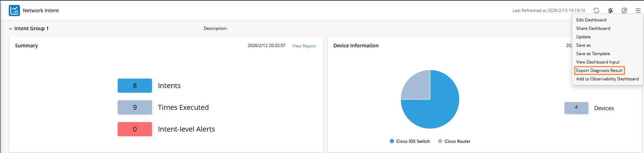
Task: Toggle Cisco Router legend item
Action: [x=454, y=141]
